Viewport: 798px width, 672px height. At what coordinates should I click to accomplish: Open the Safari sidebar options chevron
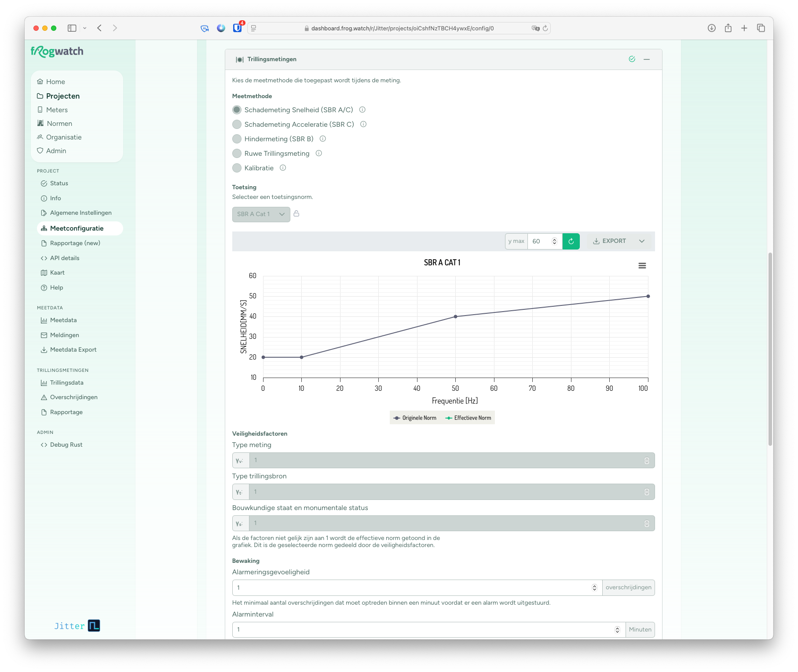point(84,28)
